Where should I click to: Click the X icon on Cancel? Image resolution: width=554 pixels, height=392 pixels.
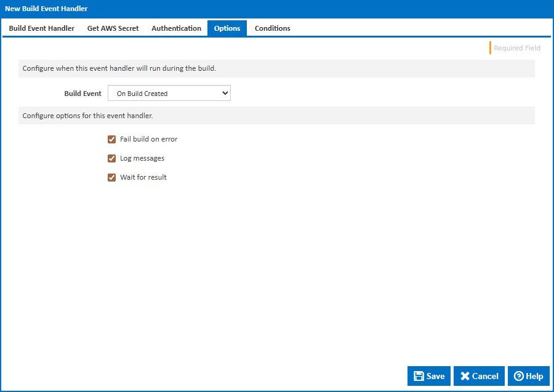click(465, 376)
